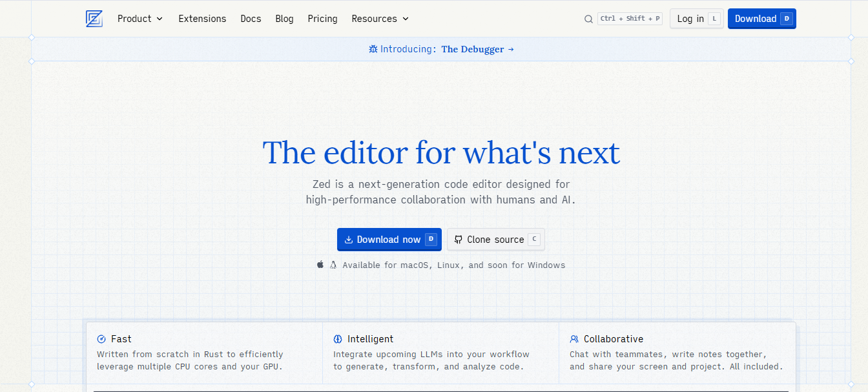Click the download arrow icon in Download now
The width and height of the screenshot is (868, 392).
point(348,240)
